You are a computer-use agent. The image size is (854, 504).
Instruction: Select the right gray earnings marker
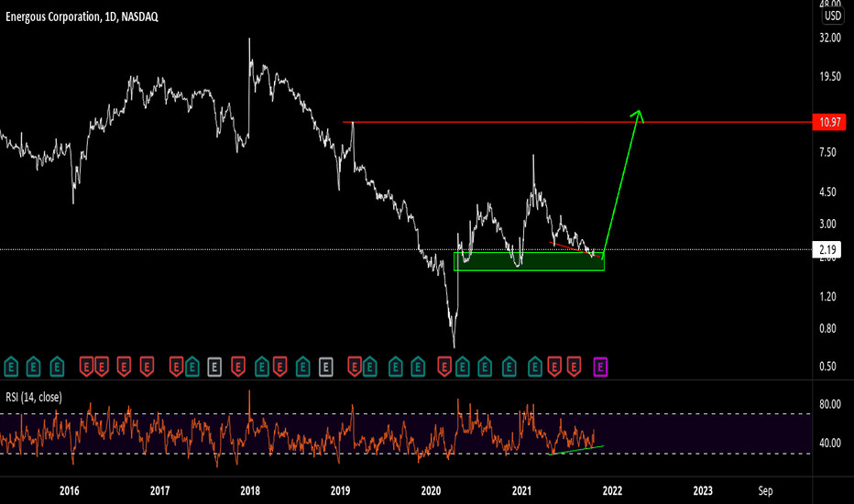pyautogui.click(x=325, y=367)
